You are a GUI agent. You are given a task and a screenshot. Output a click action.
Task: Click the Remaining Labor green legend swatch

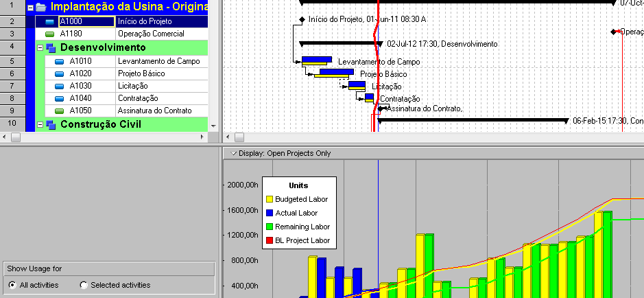(270, 227)
